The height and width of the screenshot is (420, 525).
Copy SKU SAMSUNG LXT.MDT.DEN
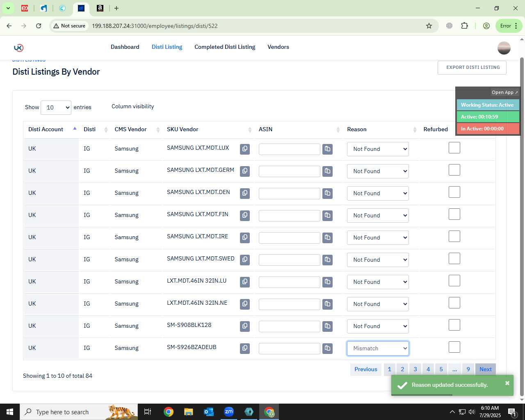click(x=245, y=193)
